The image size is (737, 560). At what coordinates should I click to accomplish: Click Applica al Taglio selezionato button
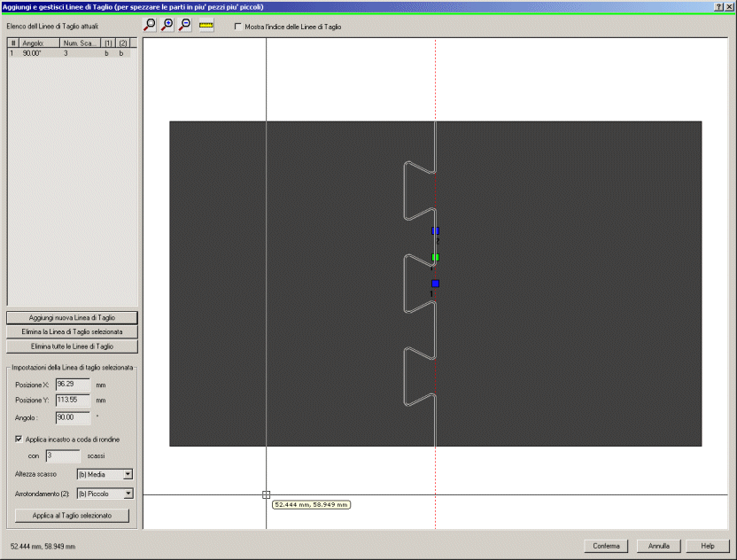tap(72, 516)
